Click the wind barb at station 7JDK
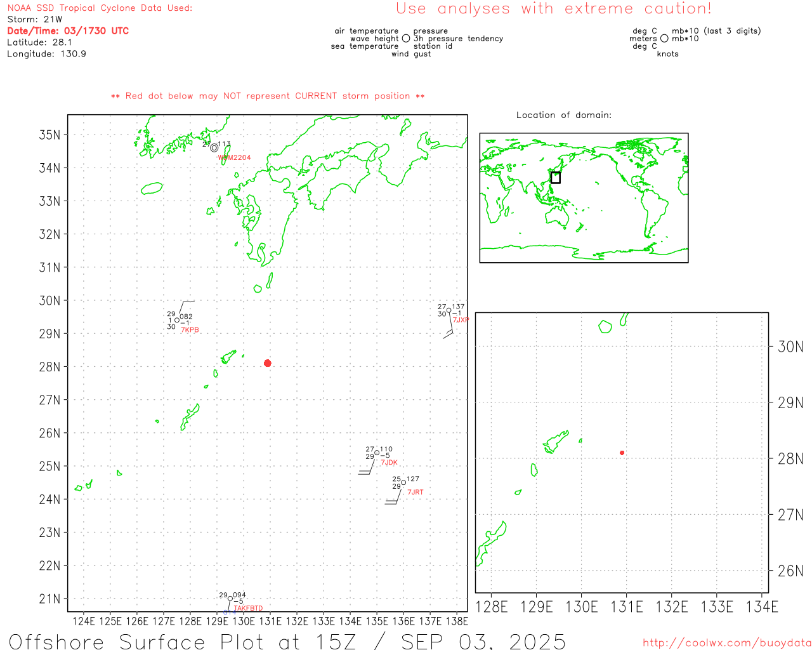812x650 pixels. coord(367,467)
